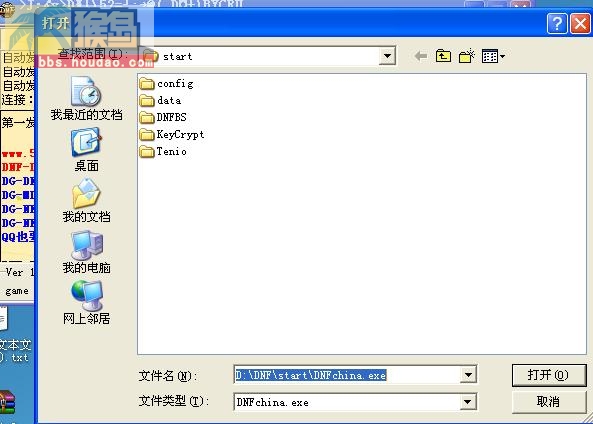Screen dimensions: 593x424
Task: Click the WinRAR archive desktop icon
Action: click(x=7, y=403)
